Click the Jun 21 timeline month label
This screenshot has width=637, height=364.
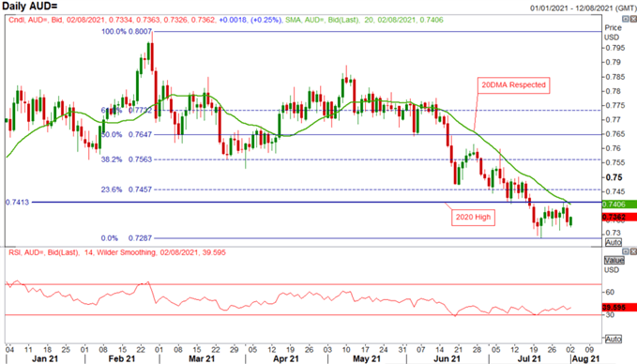pos(447,358)
